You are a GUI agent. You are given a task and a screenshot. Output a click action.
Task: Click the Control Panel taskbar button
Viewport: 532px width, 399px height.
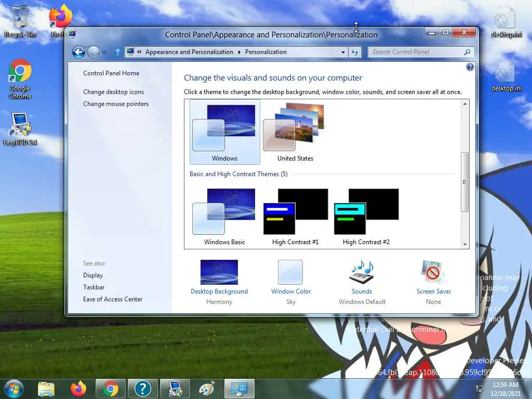[x=239, y=389]
